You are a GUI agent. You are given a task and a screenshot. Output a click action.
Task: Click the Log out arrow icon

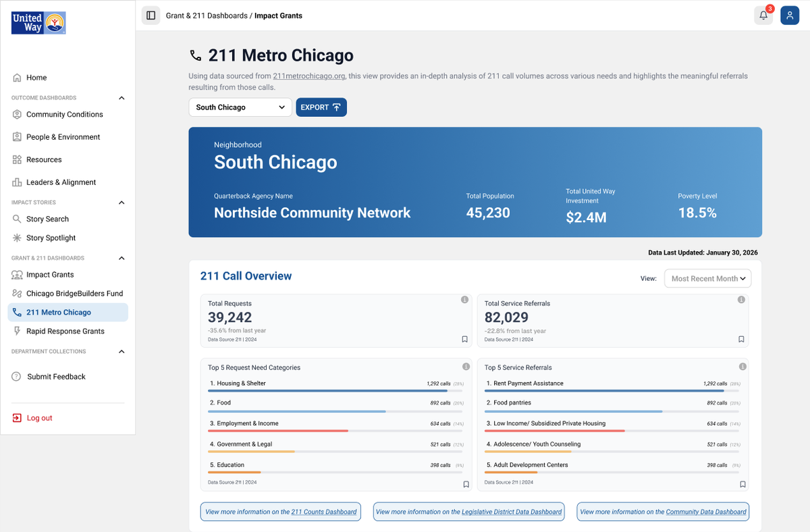(x=17, y=418)
